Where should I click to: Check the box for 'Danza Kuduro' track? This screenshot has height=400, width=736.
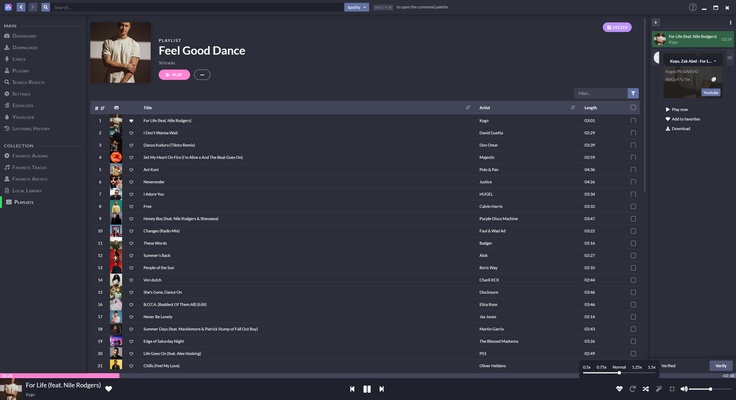633,145
